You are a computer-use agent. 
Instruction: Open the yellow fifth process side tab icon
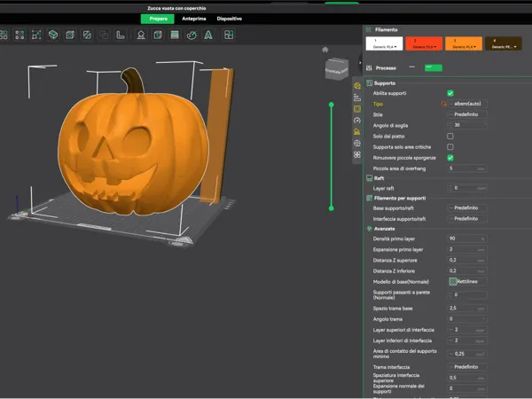[x=357, y=131]
